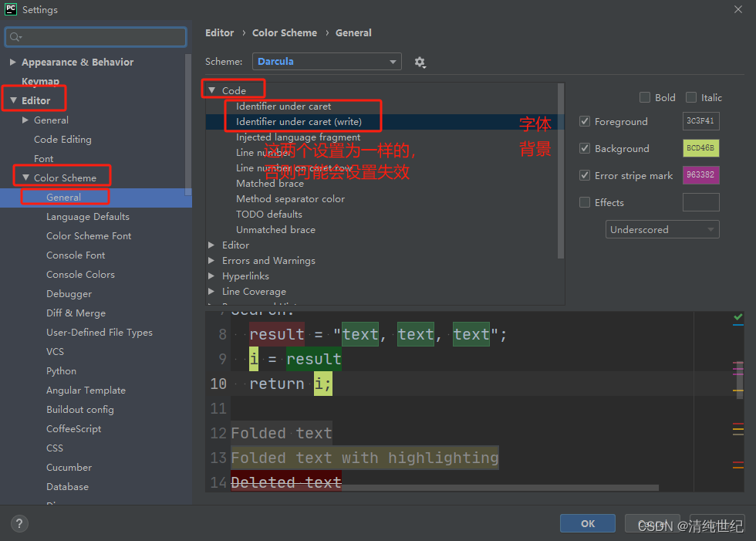
Task: Open Console Colors page
Action: 80,274
